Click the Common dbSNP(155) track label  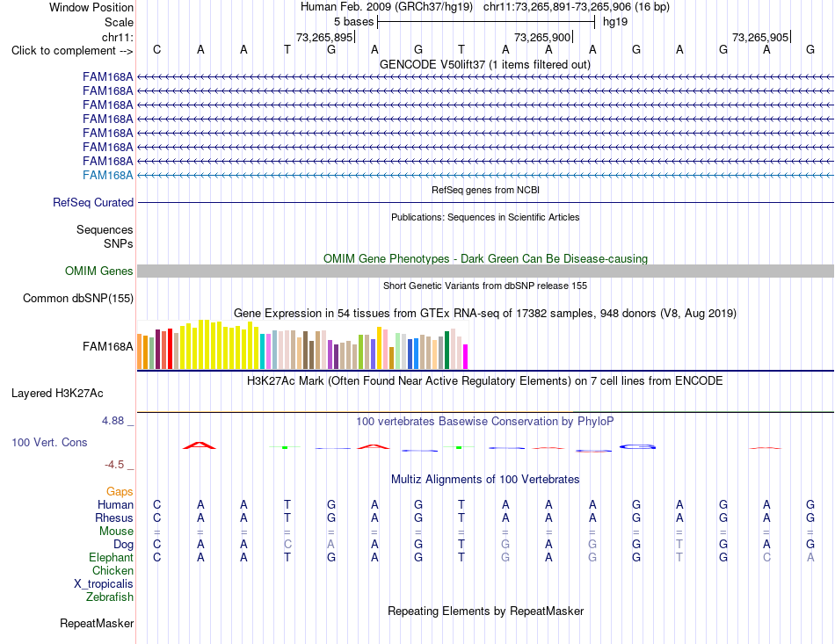tap(77, 298)
